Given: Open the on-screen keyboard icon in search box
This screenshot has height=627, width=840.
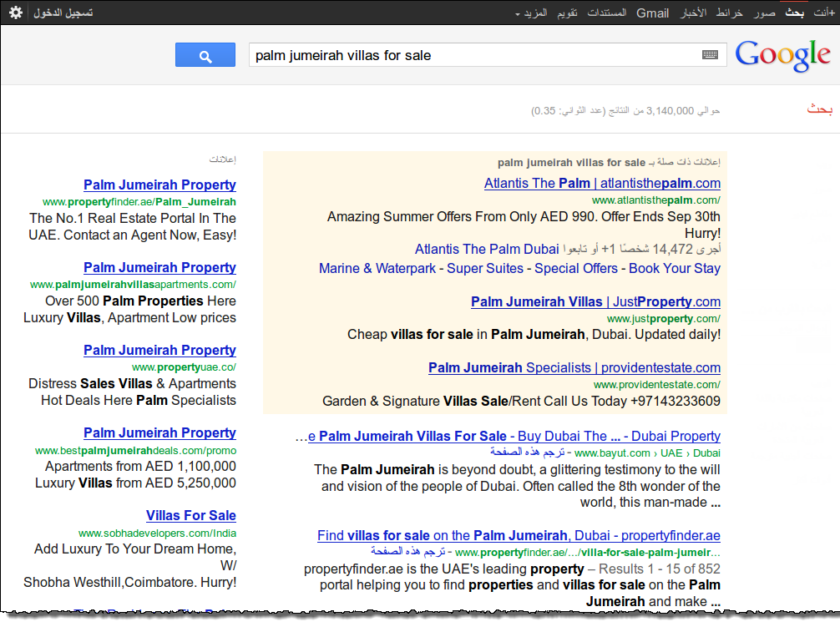Looking at the screenshot, I should click(x=710, y=54).
